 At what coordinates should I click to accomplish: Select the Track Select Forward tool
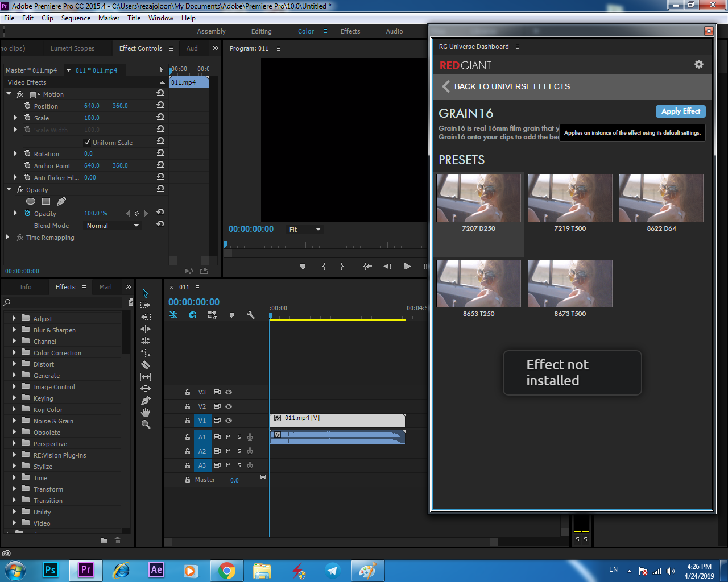(x=146, y=305)
